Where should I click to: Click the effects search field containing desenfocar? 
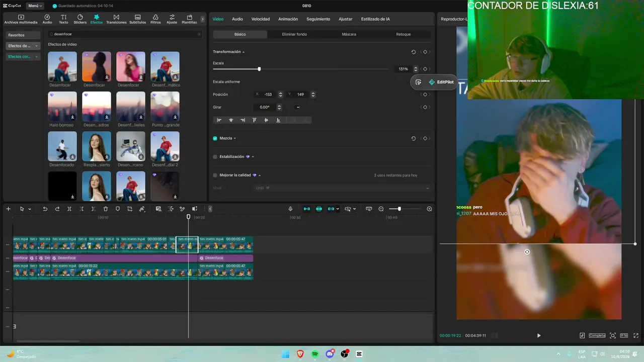click(x=125, y=34)
